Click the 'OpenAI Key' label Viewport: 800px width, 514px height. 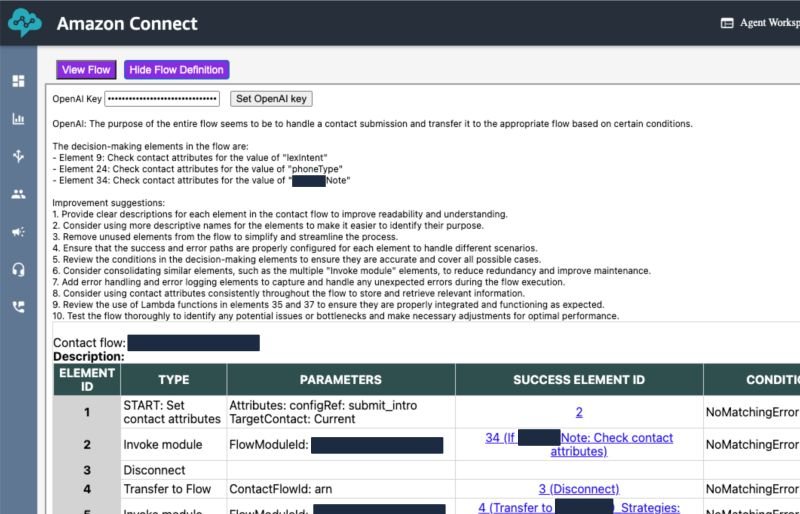[x=77, y=99]
